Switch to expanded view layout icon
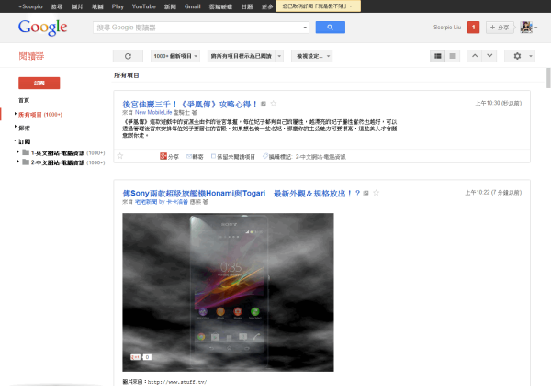 point(437,56)
